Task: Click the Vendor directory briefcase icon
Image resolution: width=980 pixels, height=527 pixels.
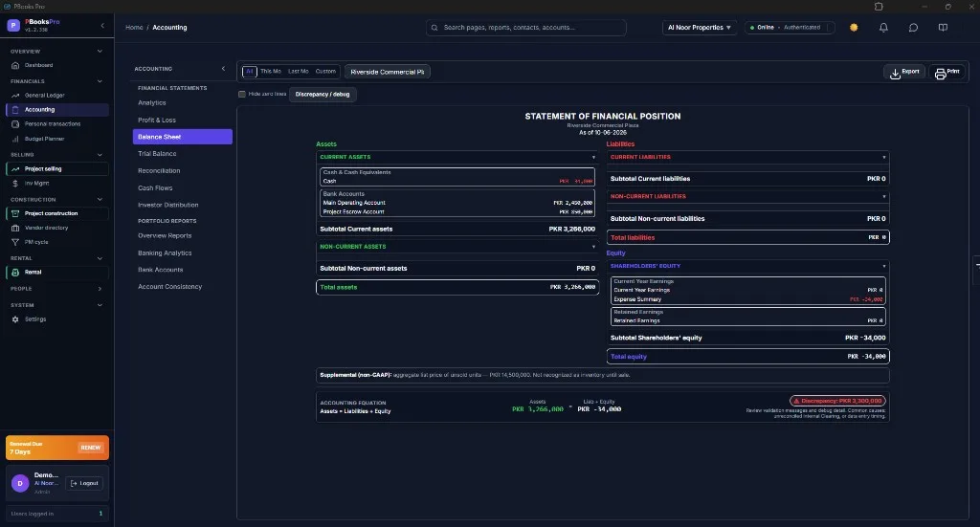Action: click(15, 228)
